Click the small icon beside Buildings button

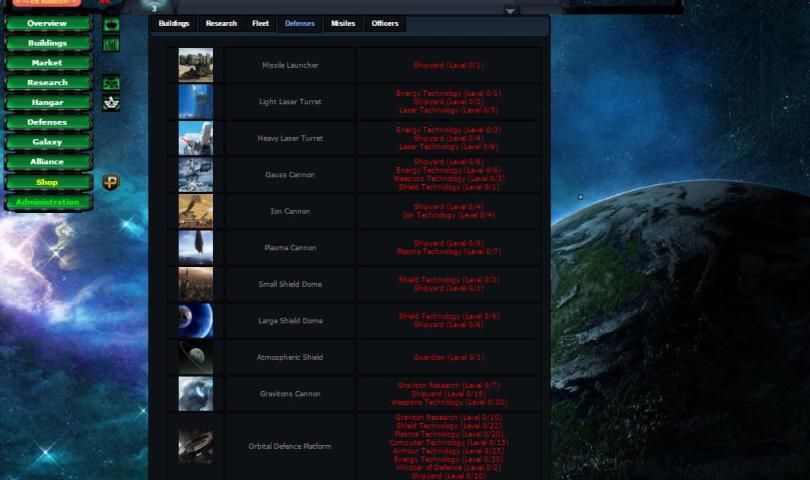click(111, 44)
